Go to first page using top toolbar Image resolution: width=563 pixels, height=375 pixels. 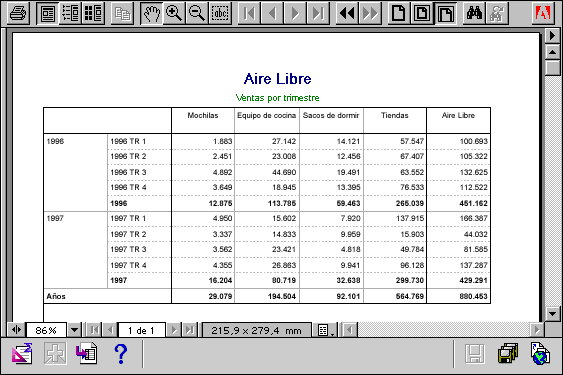[249, 14]
